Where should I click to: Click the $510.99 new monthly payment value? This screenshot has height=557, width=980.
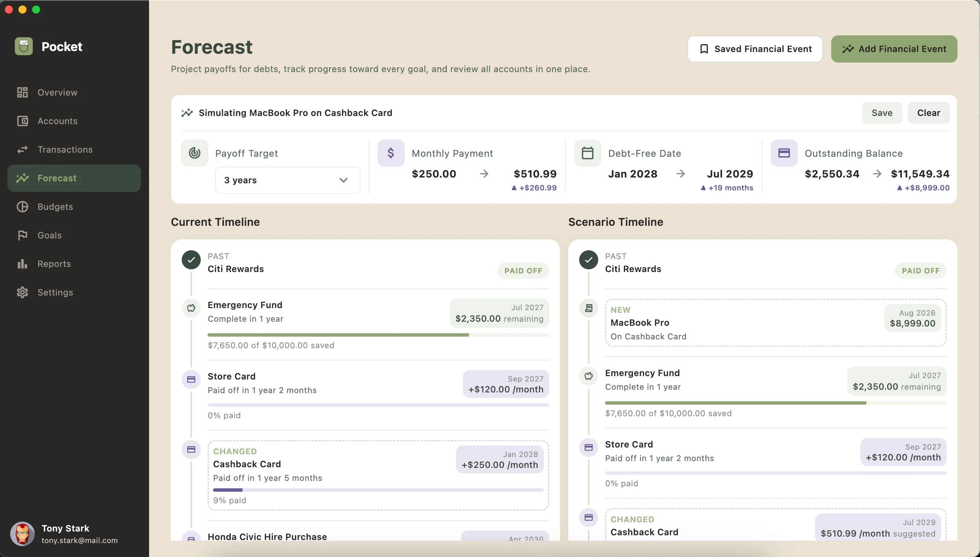[x=535, y=174]
